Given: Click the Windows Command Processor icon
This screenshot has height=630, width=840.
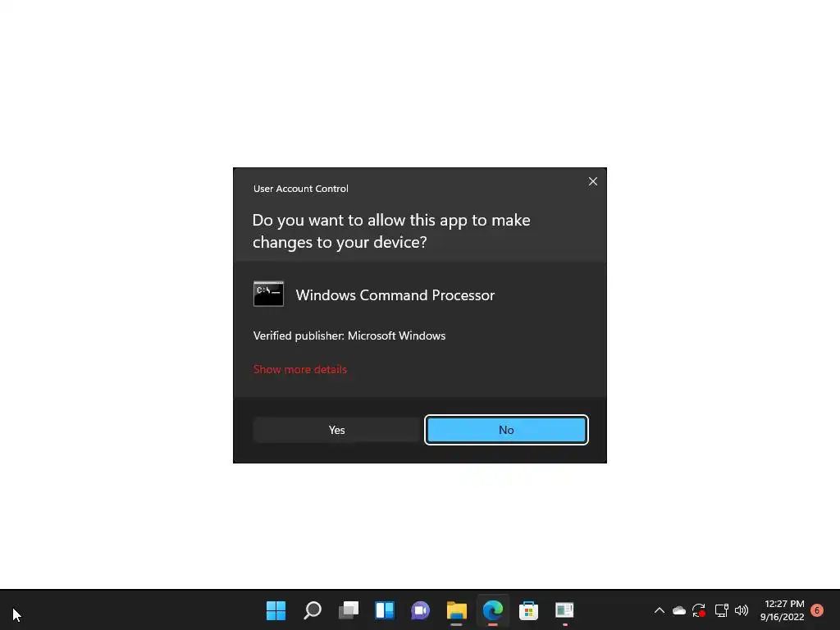Looking at the screenshot, I should point(268,294).
